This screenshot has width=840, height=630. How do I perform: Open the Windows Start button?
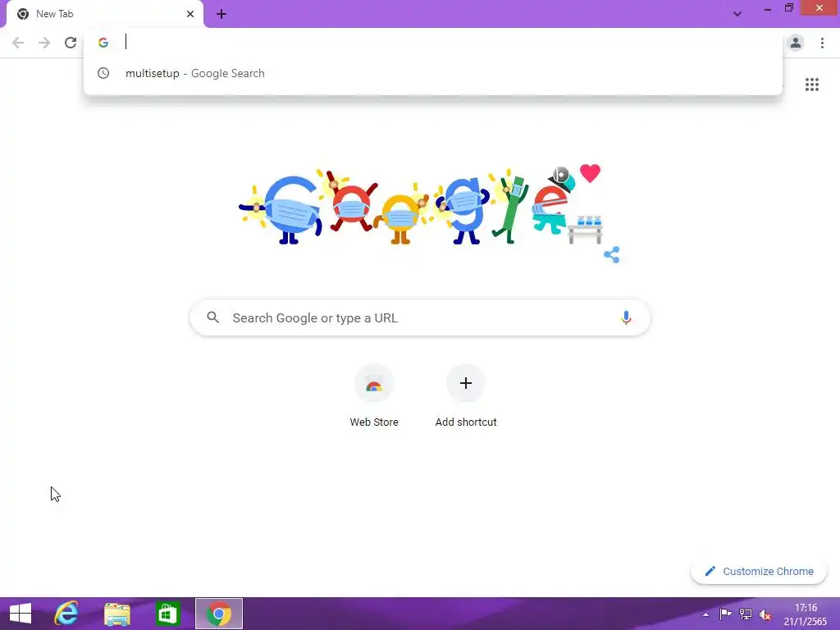(21, 614)
